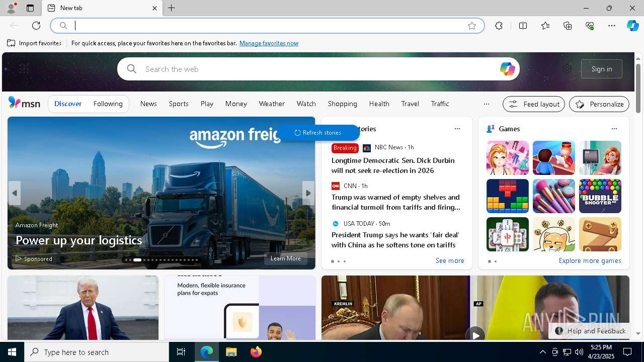Open the Mahjong tiles game thumbnail
This screenshot has width=644, height=362.
[x=508, y=234]
